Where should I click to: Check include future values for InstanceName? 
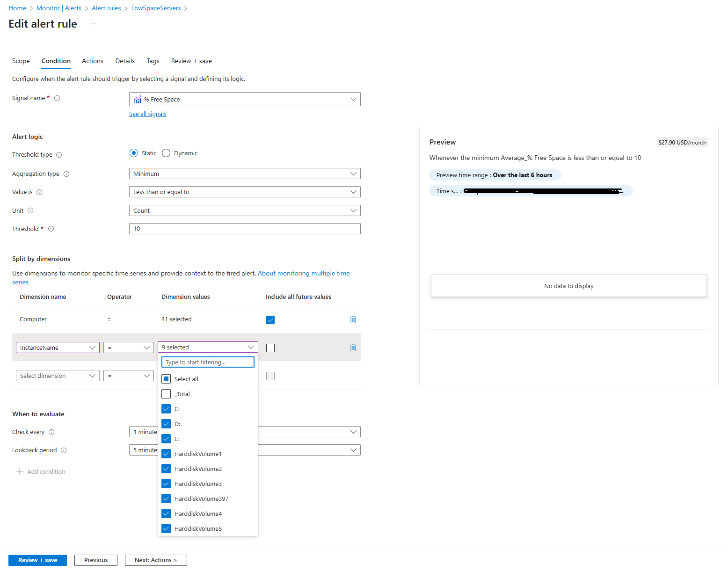270,348
